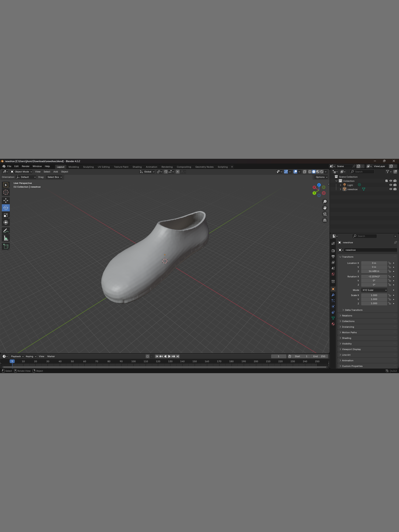Select the Add Cube tool
This screenshot has height=532, width=399.
[x=6, y=246]
